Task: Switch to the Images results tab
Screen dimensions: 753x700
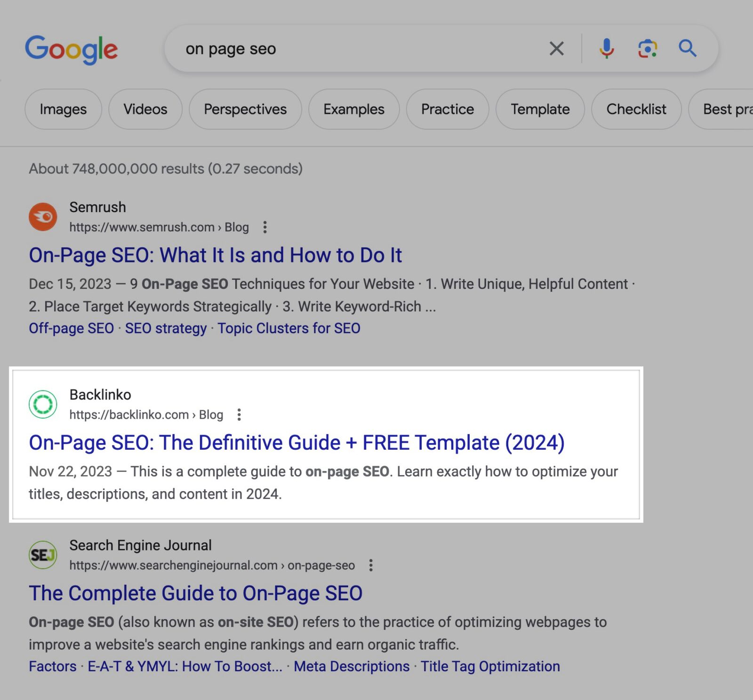Action: [63, 109]
